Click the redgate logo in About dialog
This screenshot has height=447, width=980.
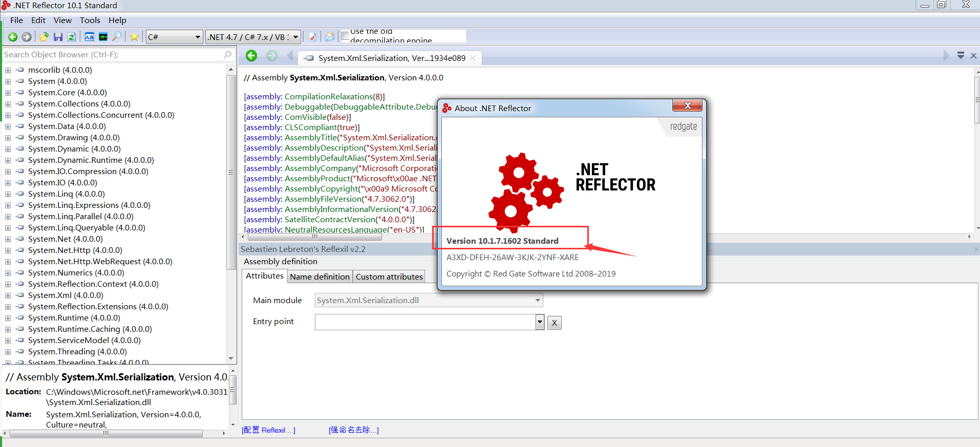pos(684,126)
